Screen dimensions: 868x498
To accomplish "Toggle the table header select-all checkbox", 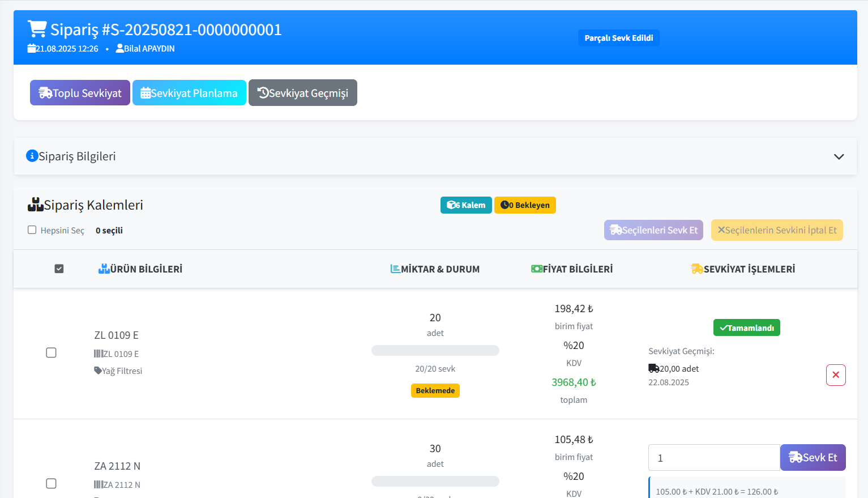I will pos(59,269).
